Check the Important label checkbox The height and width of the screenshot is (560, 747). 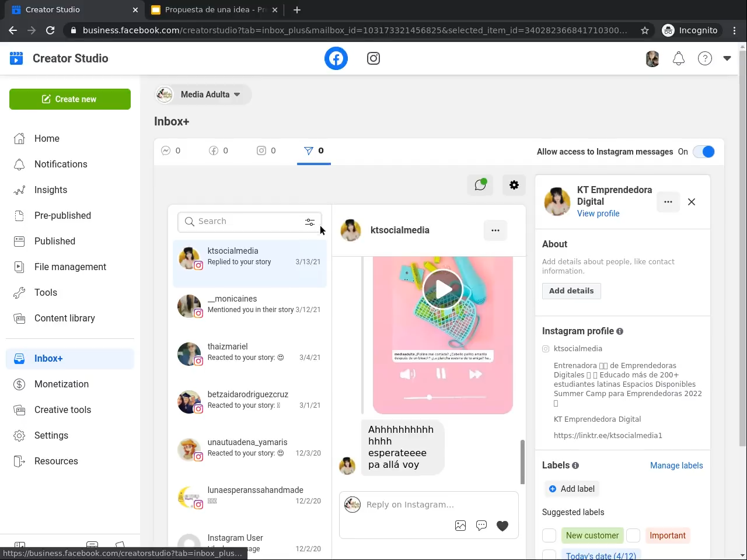pyautogui.click(x=633, y=535)
